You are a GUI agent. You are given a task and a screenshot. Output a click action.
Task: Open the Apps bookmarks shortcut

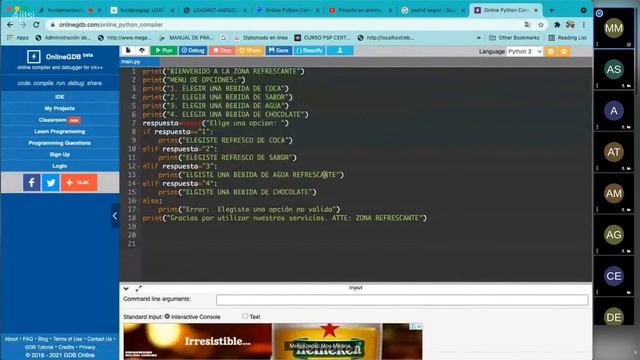click(18, 38)
